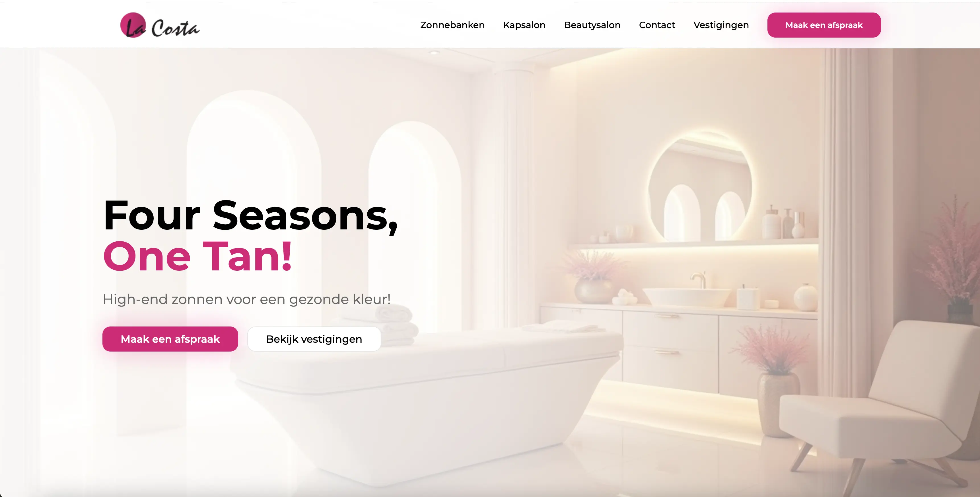
Task: Click Maak een afspraak below the tagline
Action: pos(170,339)
